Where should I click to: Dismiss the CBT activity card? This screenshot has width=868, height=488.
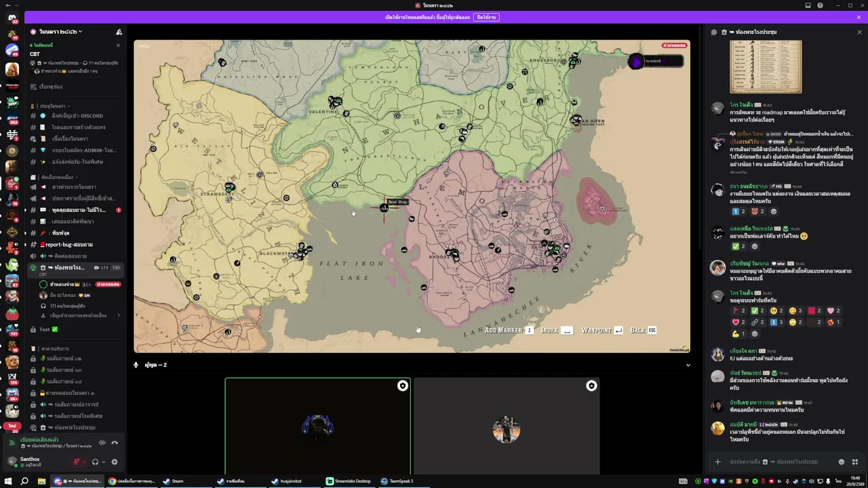tap(118, 45)
